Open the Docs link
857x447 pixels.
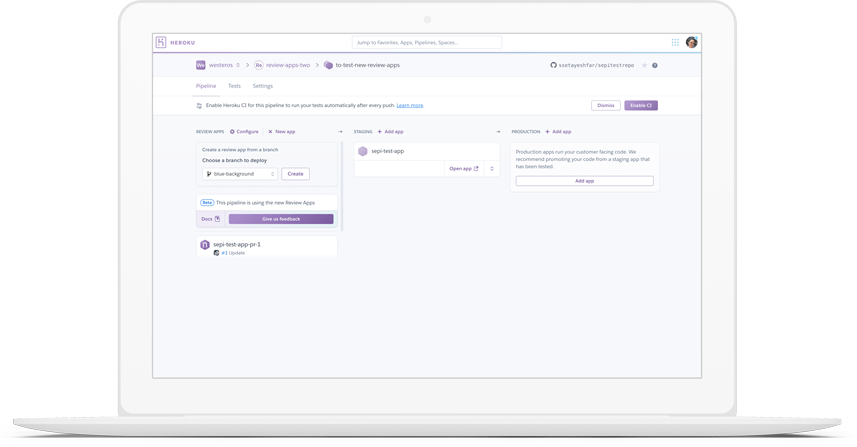[210, 219]
